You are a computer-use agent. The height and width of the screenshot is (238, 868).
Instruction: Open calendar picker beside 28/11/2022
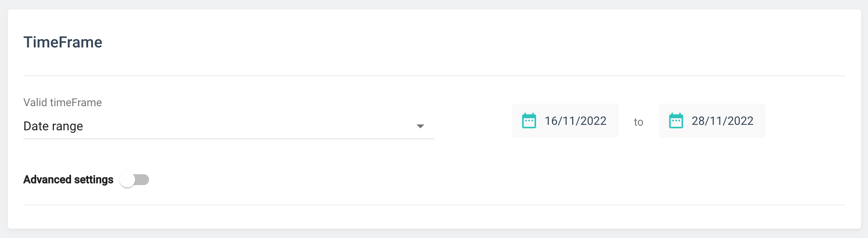[x=676, y=121]
